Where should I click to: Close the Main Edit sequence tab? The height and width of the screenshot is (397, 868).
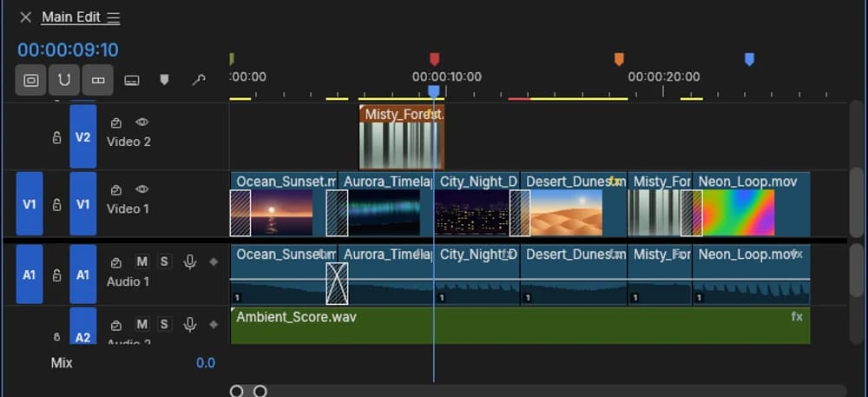coord(25,17)
